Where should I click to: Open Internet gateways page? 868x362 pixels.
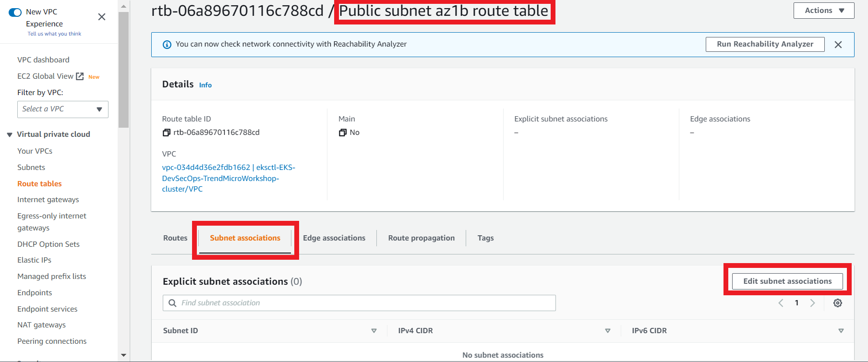(x=48, y=200)
